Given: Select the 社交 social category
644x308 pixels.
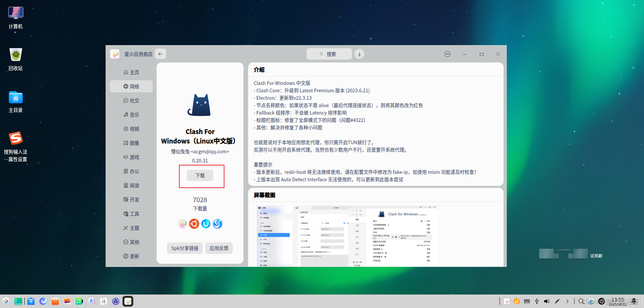Looking at the screenshot, I should point(131,100).
